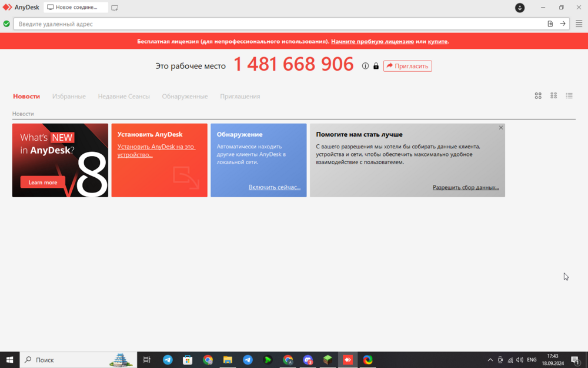Viewport: 588px width, 368px height.
Task: Open the notification center icon
Action: coord(575,360)
